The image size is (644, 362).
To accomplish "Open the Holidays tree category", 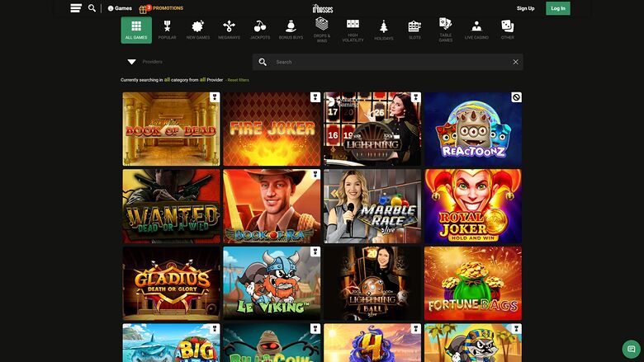I will point(384,30).
